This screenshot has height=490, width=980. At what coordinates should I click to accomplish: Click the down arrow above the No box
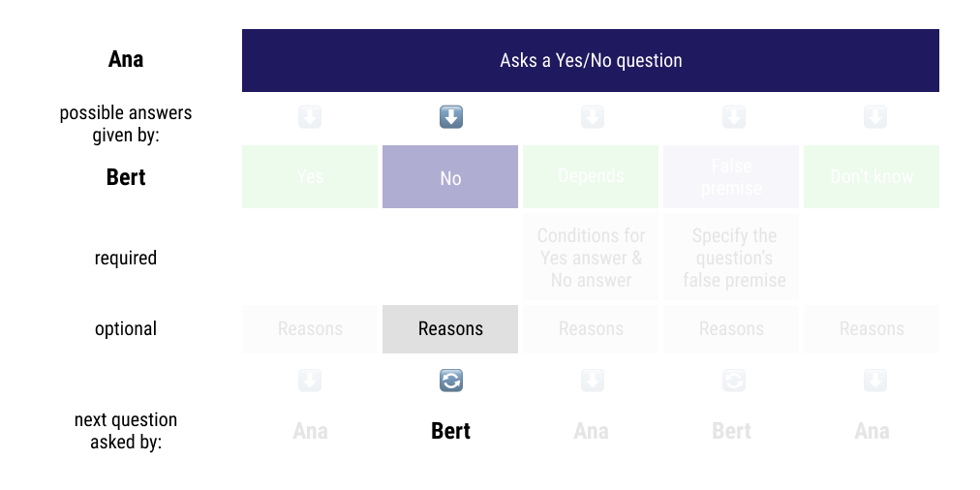click(x=450, y=117)
